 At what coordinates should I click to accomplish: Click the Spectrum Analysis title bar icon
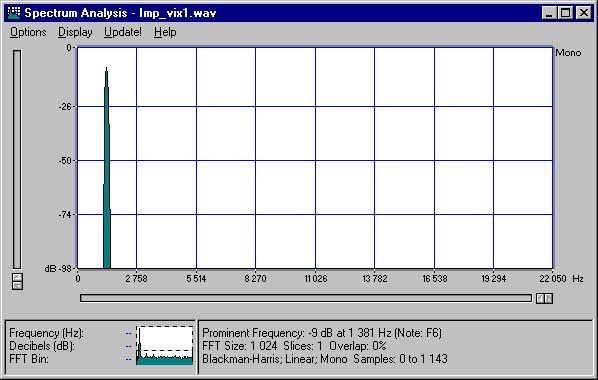coord(14,13)
